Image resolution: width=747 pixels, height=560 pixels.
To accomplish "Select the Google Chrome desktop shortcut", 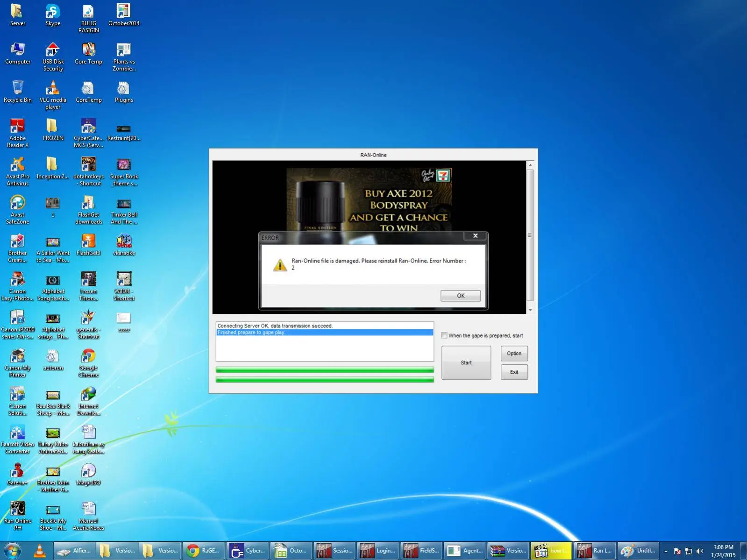I will pyautogui.click(x=88, y=363).
